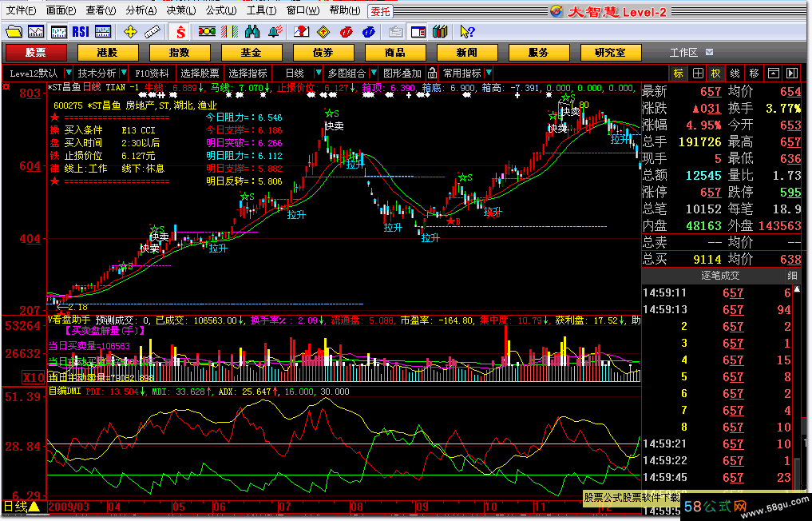Click the yellow diamond arrow icon

[x=323, y=32]
